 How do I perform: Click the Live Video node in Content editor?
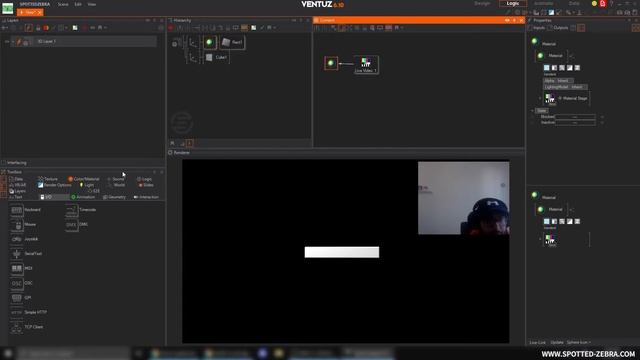tap(366, 64)
